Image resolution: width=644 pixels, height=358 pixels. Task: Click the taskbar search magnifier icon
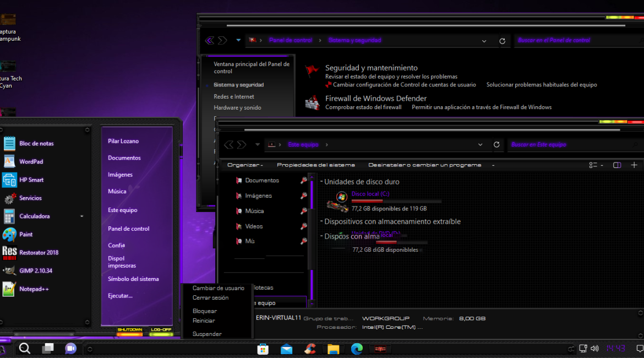coord(25,348)
